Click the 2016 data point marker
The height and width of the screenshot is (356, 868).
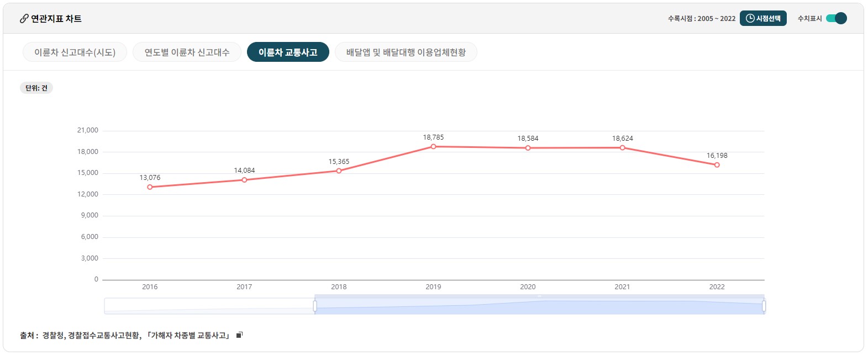150,187
